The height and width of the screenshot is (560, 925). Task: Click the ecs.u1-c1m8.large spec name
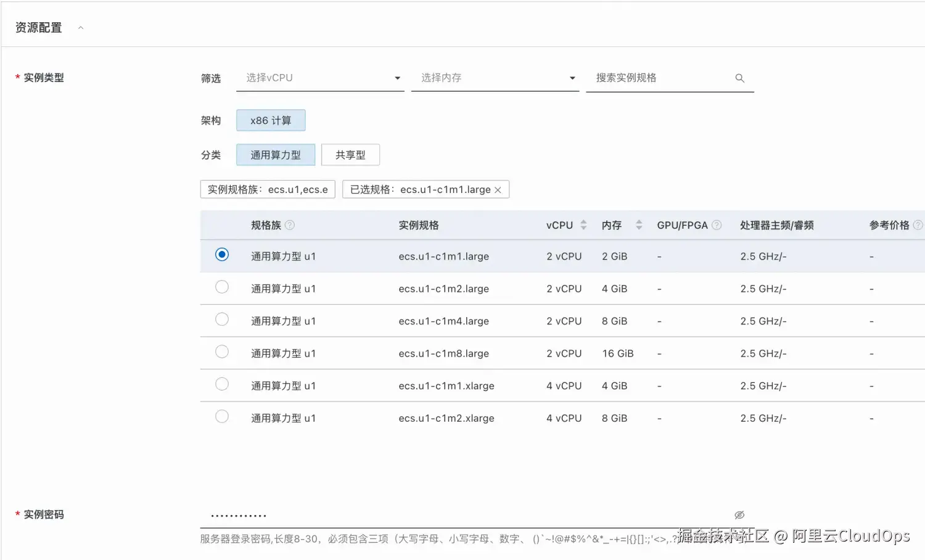tap(444, 353)
